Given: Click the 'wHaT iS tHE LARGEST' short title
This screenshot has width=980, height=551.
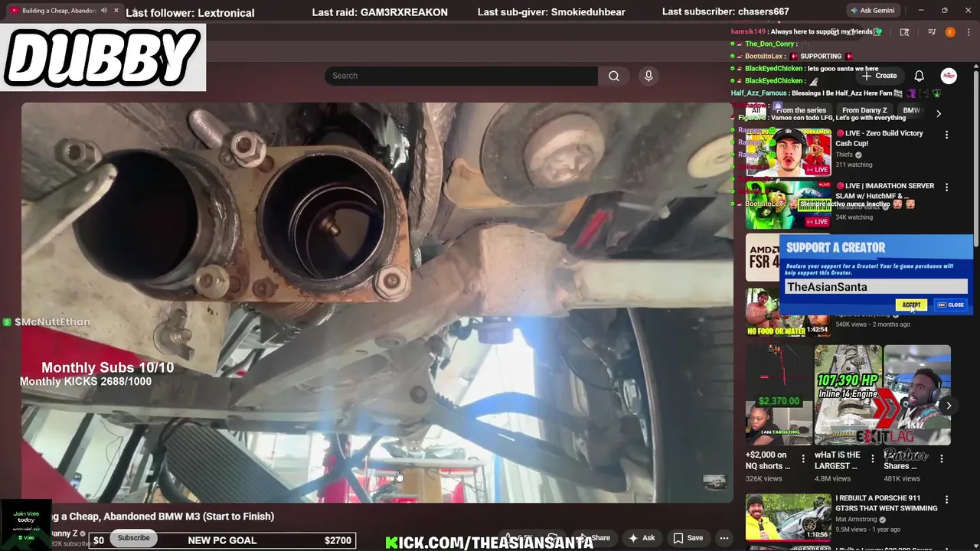Looking at the screenshot, I should tap(837, 460).
